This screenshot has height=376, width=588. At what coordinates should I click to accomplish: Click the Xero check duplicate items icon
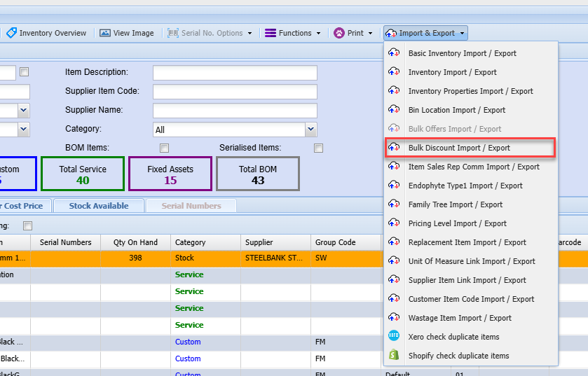(x=394, y=337)
